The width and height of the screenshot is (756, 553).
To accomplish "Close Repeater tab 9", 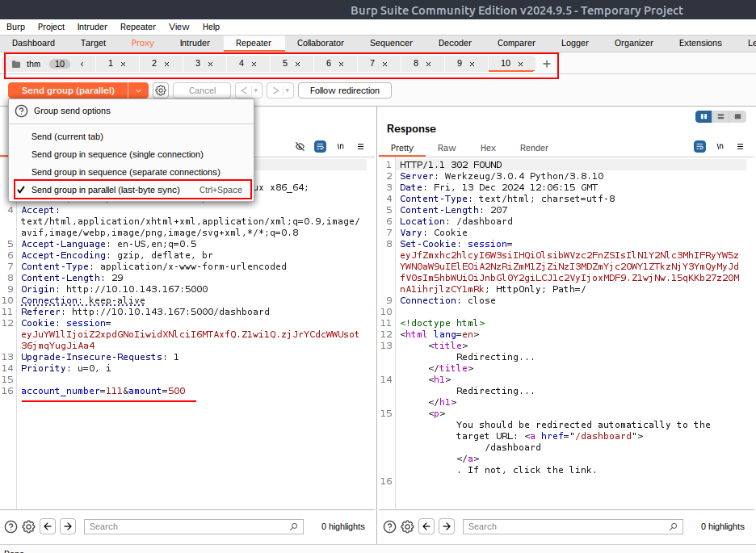I will coord(472,64).
